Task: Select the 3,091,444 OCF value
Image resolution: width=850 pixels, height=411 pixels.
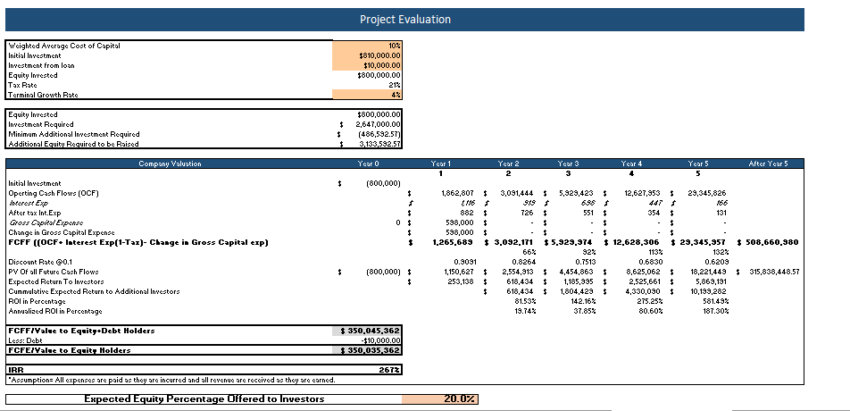Action: tap(518, 193)
